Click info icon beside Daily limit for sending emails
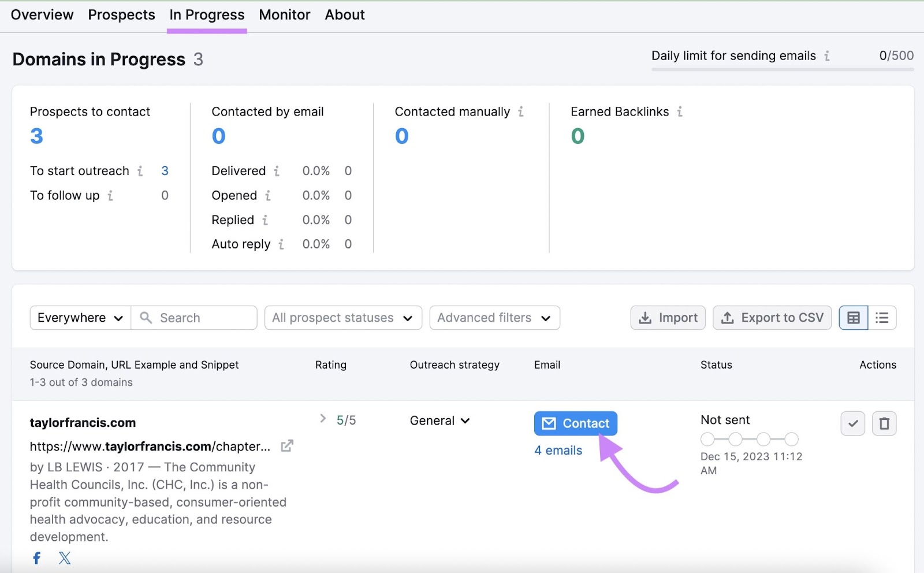Image resolution: width=924 pixels, height=573 pixels. coord(827,56)
